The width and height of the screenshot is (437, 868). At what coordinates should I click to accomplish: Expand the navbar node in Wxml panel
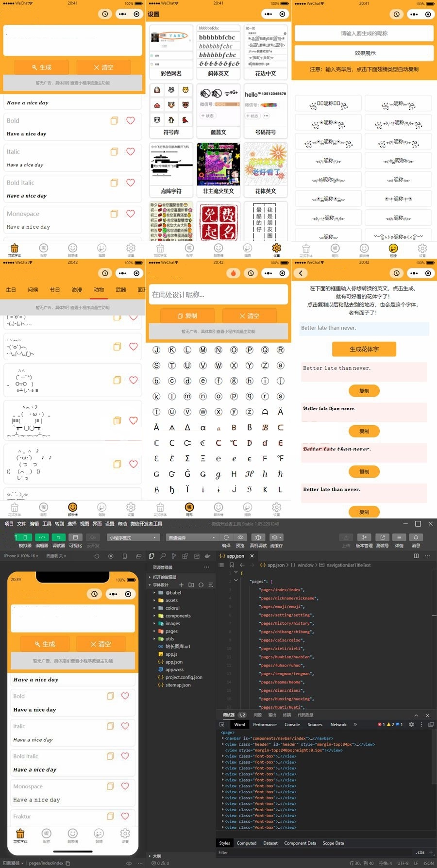click(224, 738)
